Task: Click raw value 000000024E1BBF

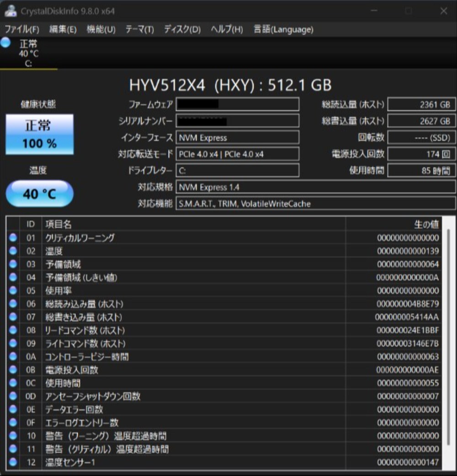Action: (x=408, y=330)
